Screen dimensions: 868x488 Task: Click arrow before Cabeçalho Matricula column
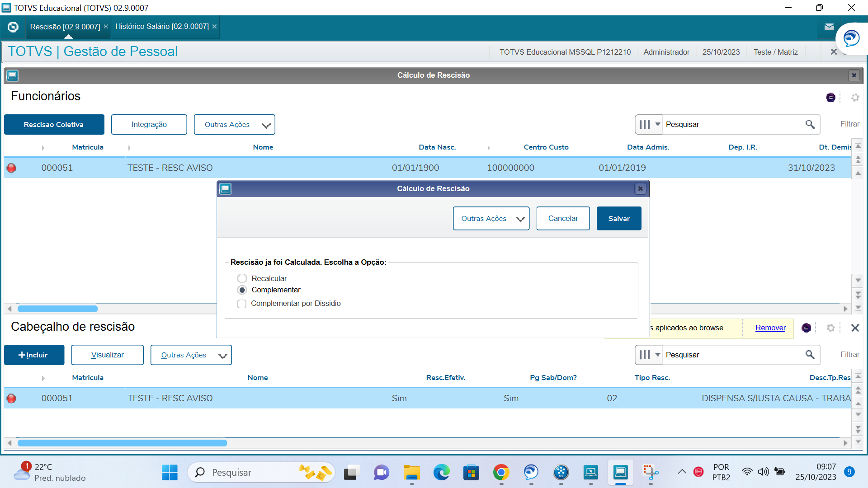[43, 378]
